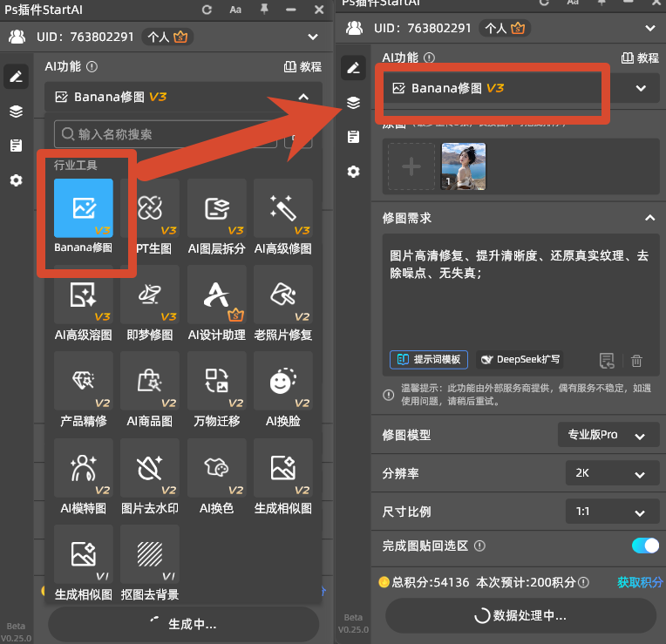Expand the Banana修图 dropdown in right panel
The width and height of the screenshot is (666, 644).
point(641,88)
